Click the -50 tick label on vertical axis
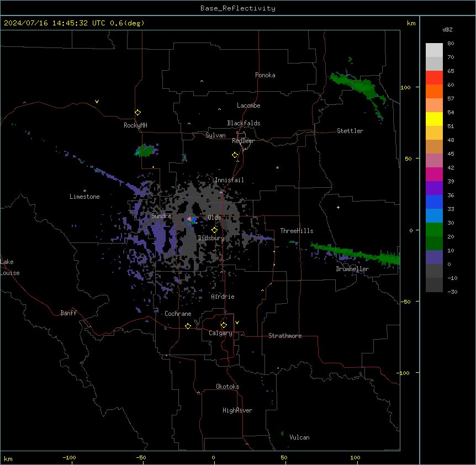476x465 pixels. (405, 302)
